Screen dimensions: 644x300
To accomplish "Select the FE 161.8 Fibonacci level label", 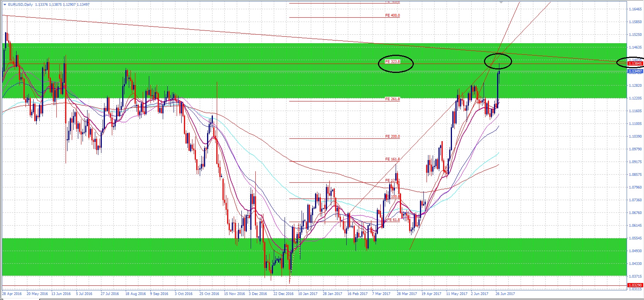I will (x=393, y=159).
